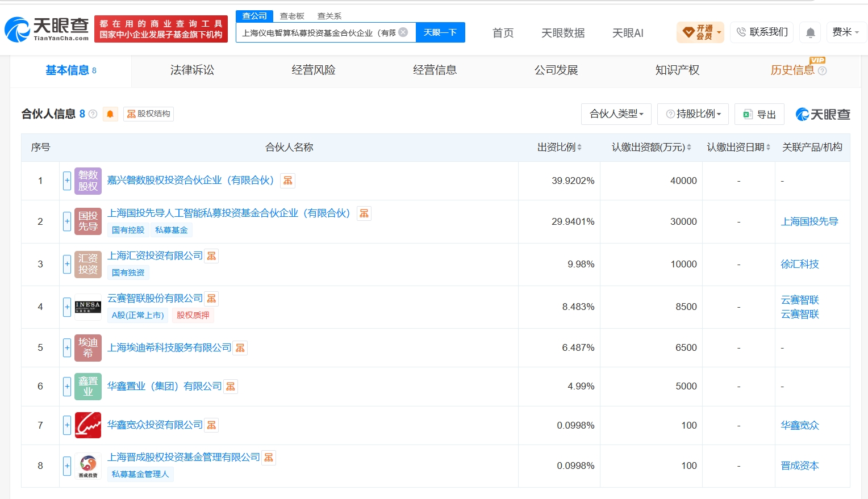Image resolution: width=868 pixels, height=499 pixels.
Task: Open the 费米 user account dropdown
Action: pos(846,32)
